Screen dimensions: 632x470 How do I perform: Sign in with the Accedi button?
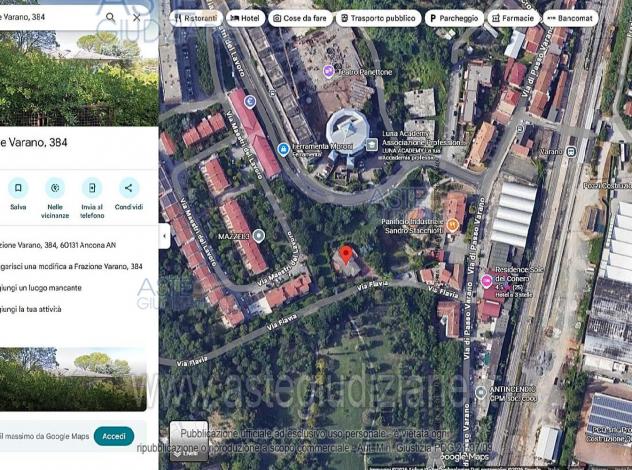coord(114,436)
